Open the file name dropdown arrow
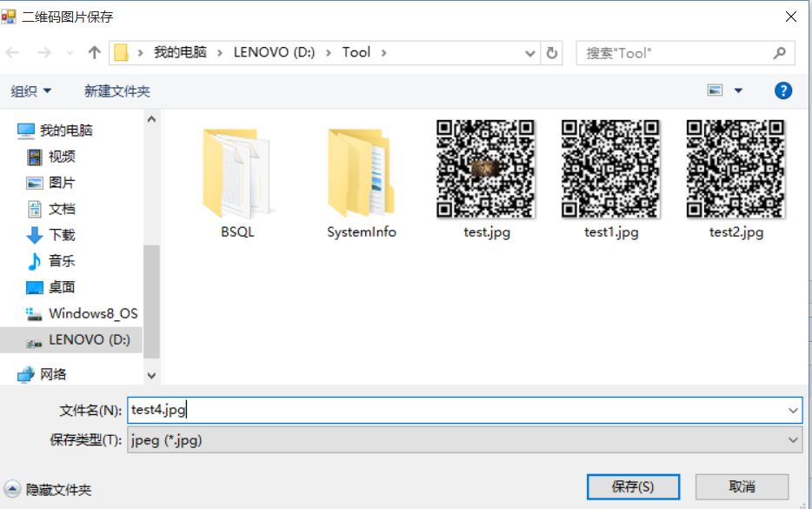This screenshot has height=509, width=812. click(793, 411)
